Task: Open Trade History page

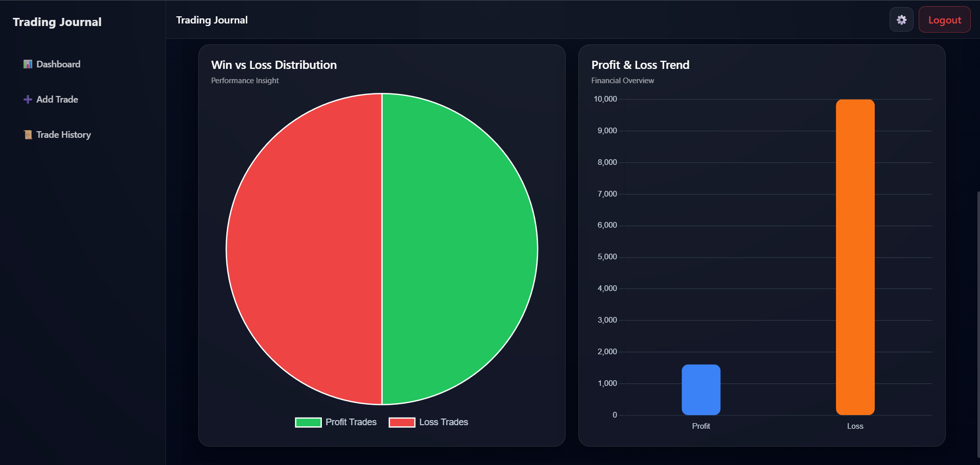Action: (57, 135)
